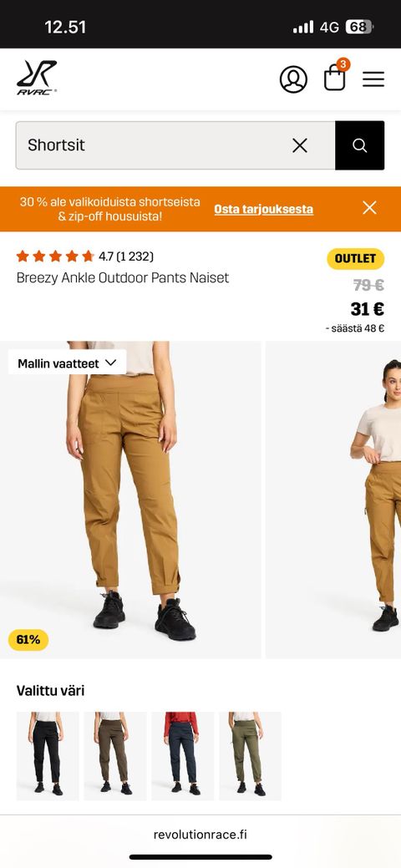Choose the navy pants with red top
This screenshot has width=401, height=868.
click(183, 756)
